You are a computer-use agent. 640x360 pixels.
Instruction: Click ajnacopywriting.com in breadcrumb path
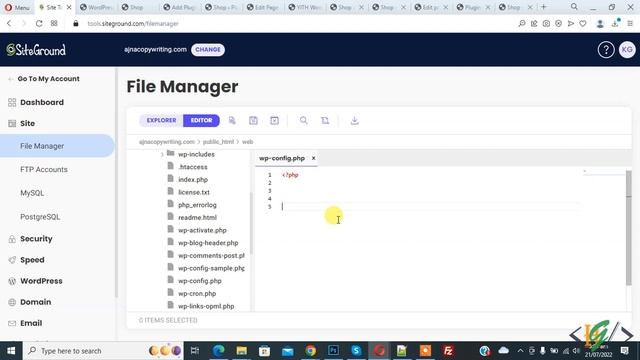[x=167, y=142]
